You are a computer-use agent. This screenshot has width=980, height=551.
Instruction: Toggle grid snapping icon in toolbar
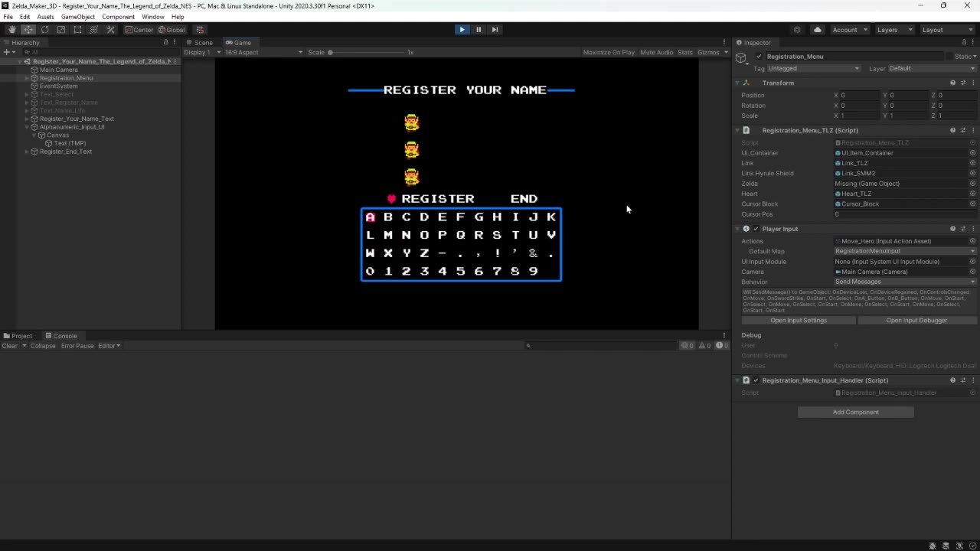200,30
